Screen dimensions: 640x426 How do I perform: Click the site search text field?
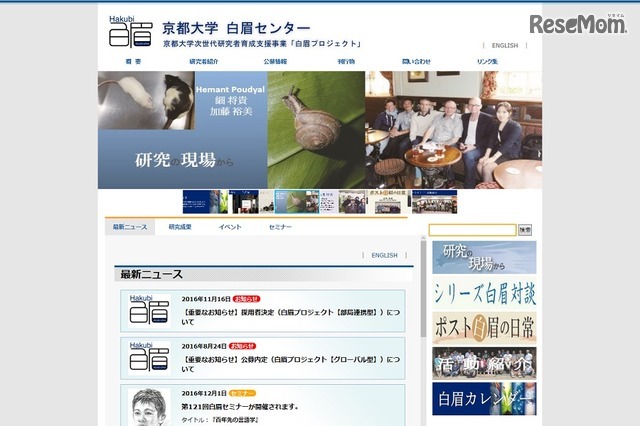[x=472, y=230]
